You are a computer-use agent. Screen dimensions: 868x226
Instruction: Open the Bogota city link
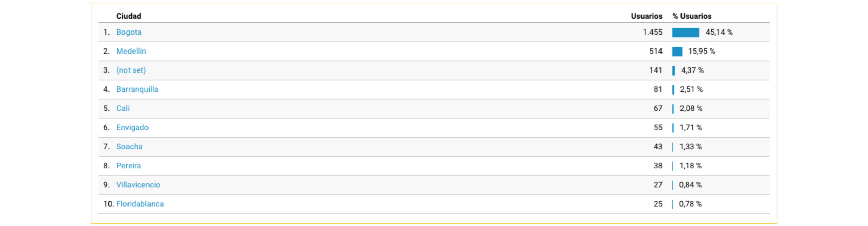[129, 32]
